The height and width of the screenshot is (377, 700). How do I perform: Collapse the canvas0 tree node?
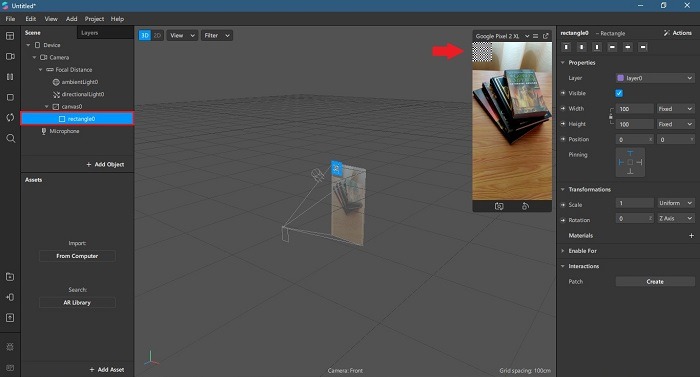(x=46, y=106)
